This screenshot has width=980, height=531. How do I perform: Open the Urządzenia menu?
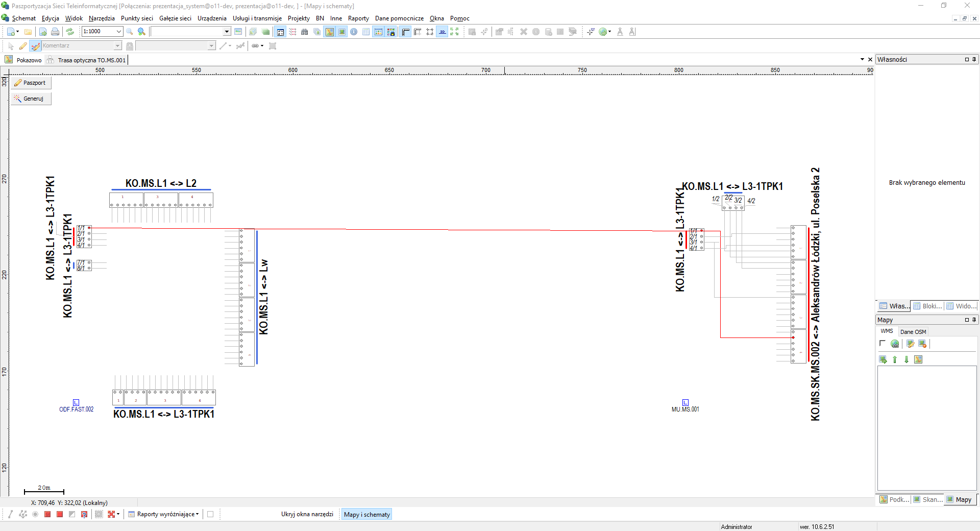tap(212, 18)
